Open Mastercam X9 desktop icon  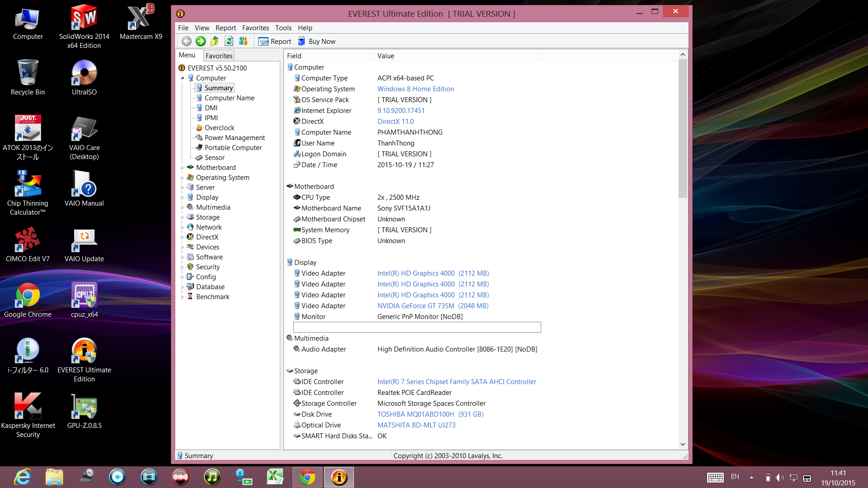click(141, 22)
